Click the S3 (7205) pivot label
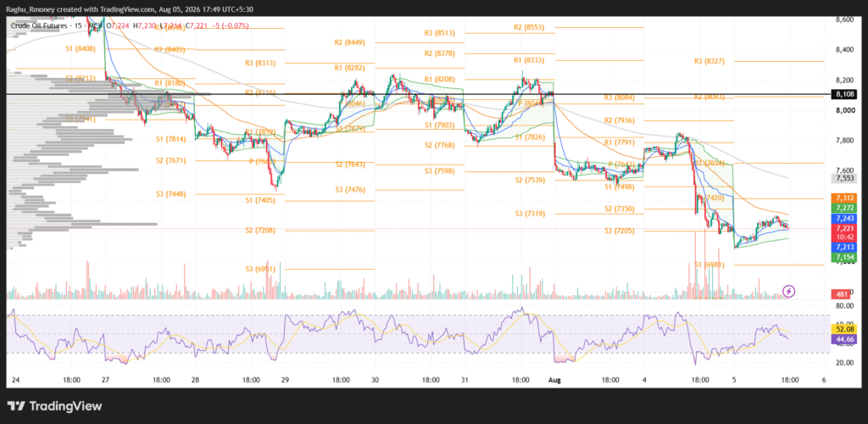Image resolution: width=868 pixels, height=424 pixels. coord(620,231)
